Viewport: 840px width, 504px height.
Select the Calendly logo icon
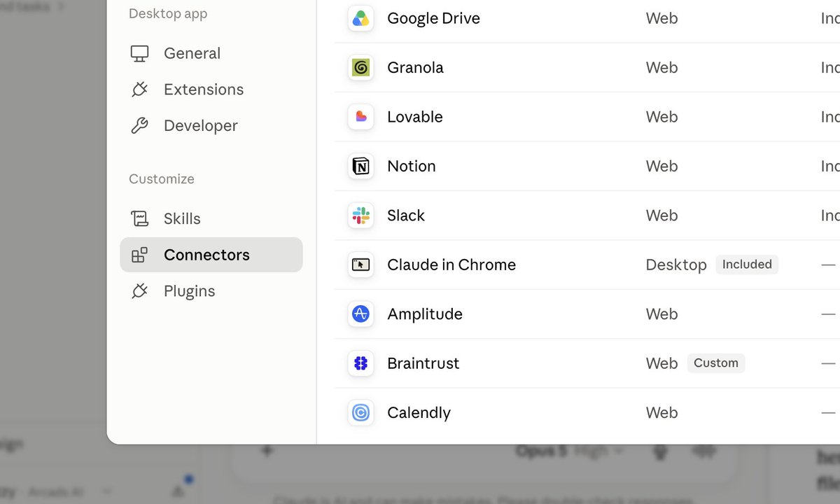coord(361,413)
